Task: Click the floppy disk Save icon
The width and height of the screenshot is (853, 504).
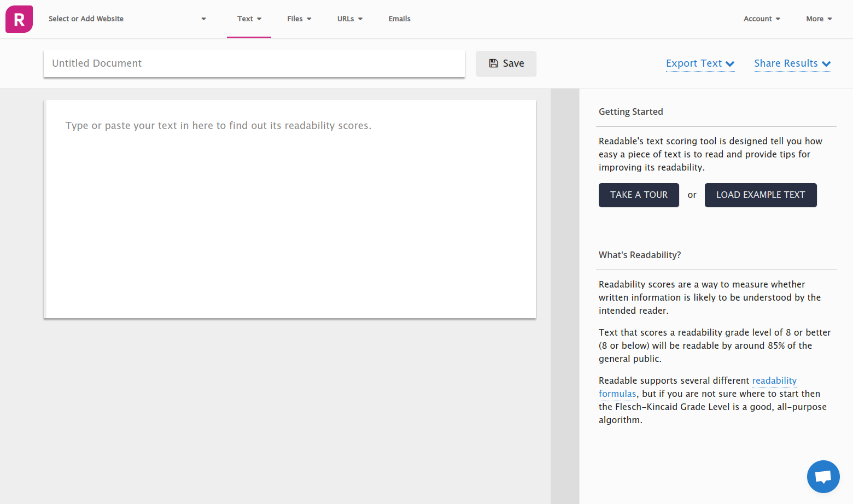Action: pos(493,63)
